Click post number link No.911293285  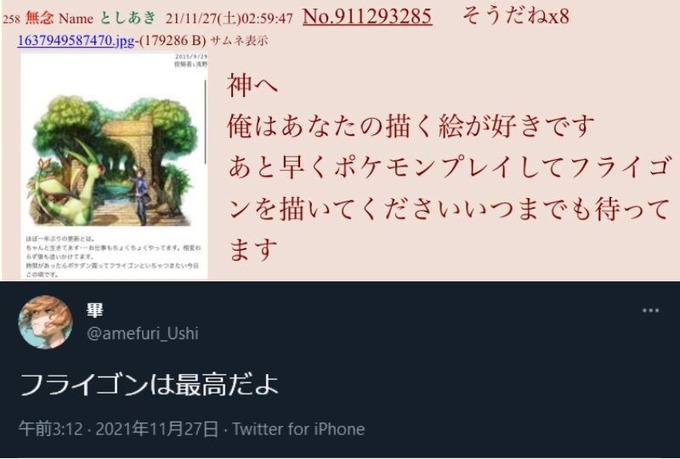pos(367,17)
